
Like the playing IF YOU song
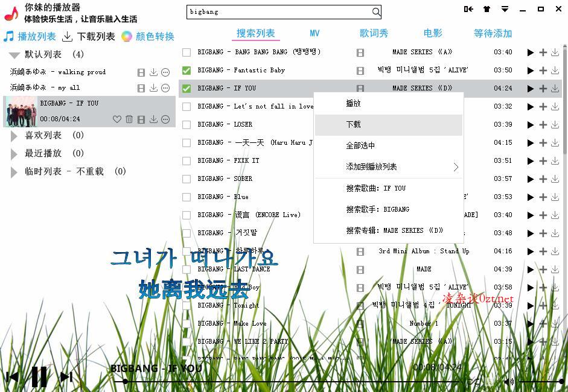tap(117, 119)
